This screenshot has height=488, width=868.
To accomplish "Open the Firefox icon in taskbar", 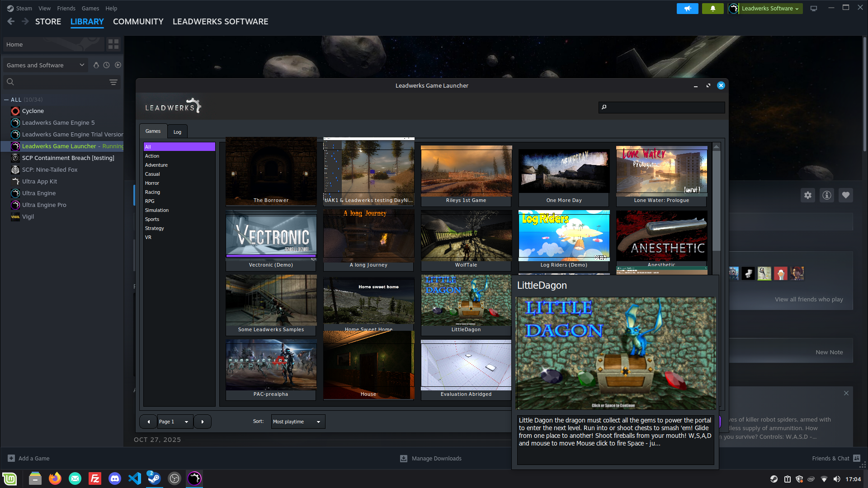I will (55, 479).
